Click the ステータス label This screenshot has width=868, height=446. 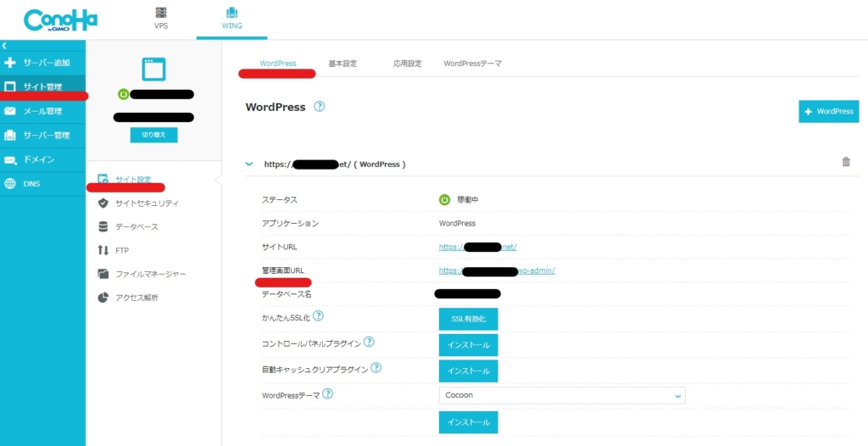point(280,200)
